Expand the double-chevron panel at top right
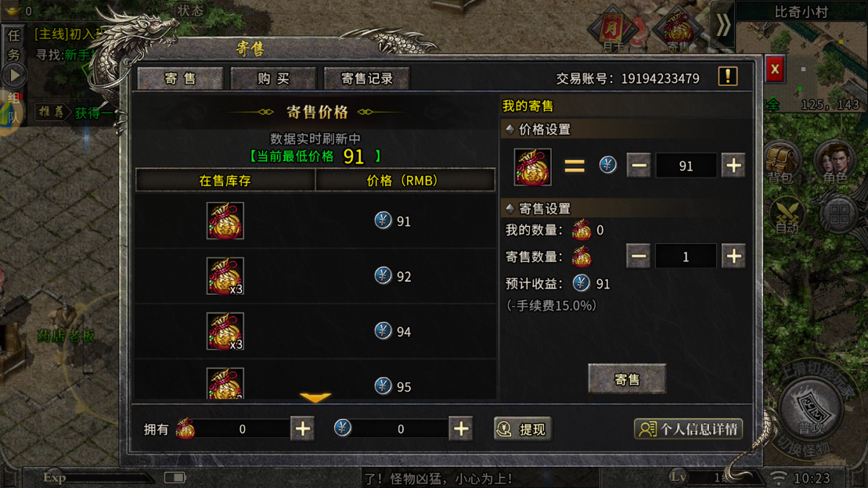Image resolution: width=868 pixels, height=488 pixels. 723,26
